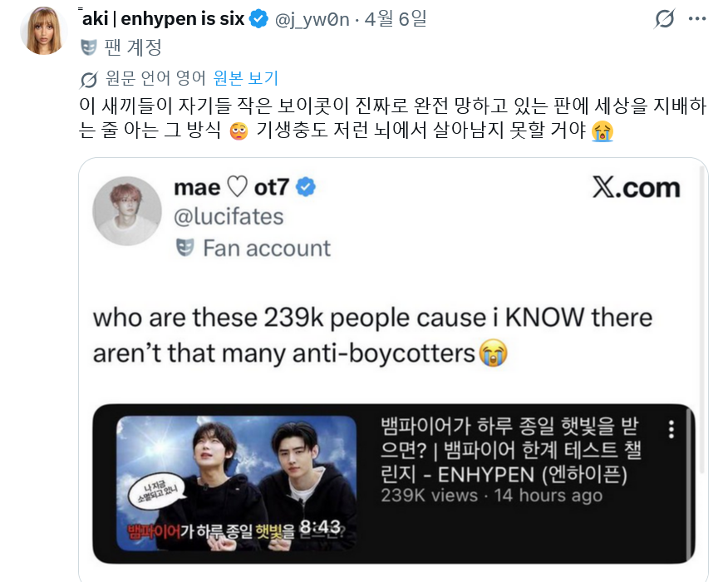Image resolution: width=728 pixels, height=582 pixels.
Task: Click mae's profile avatar in quoted image
Action: 127,211
